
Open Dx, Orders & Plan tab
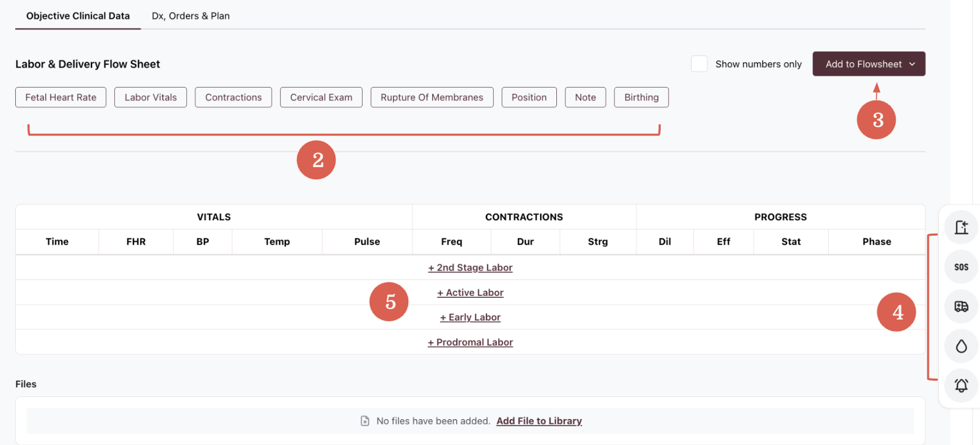[x=191, y=16]
